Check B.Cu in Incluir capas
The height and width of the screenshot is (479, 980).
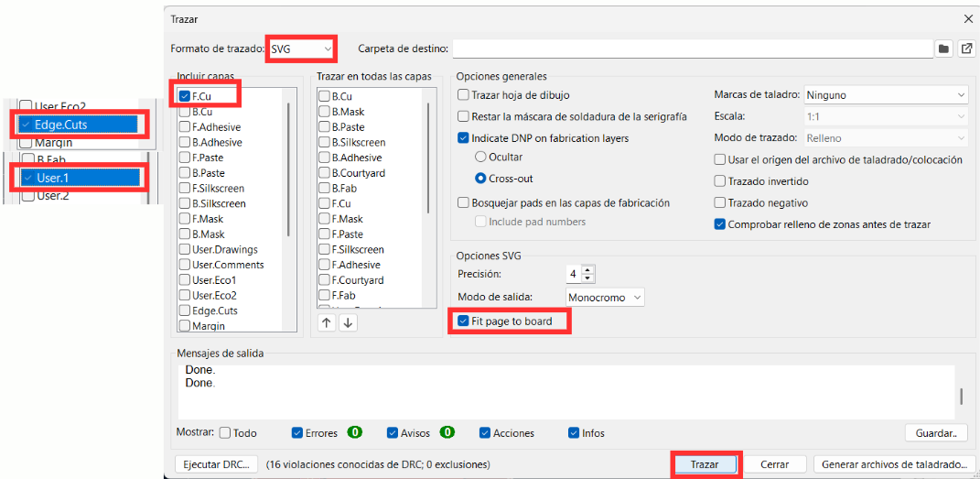pyautogui.click(x=185, y=112)
